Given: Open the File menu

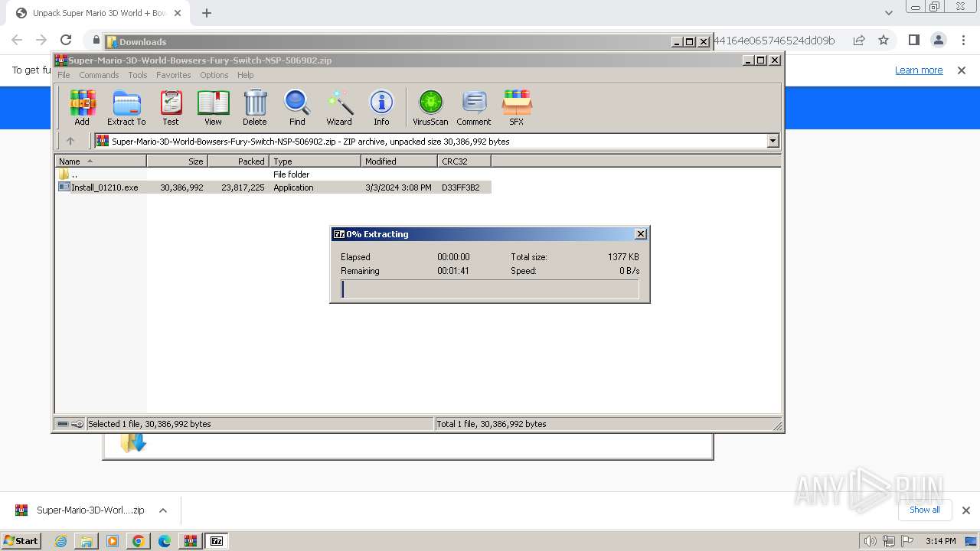Looking at the screenshot, I should point(64,75).
